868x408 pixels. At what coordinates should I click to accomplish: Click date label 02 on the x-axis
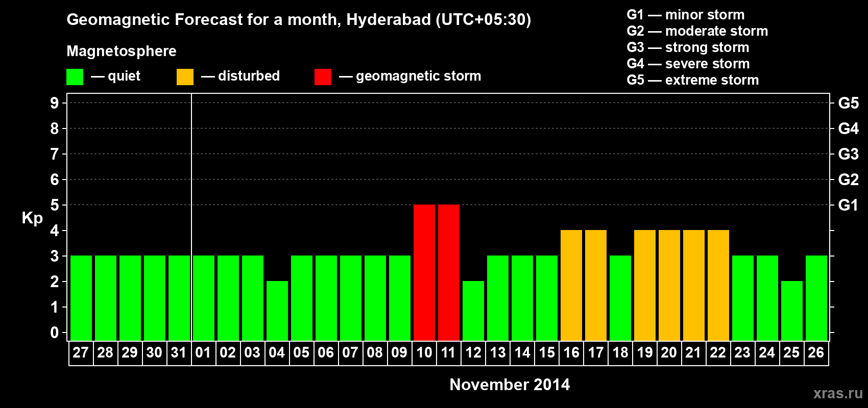click(228, 353)
